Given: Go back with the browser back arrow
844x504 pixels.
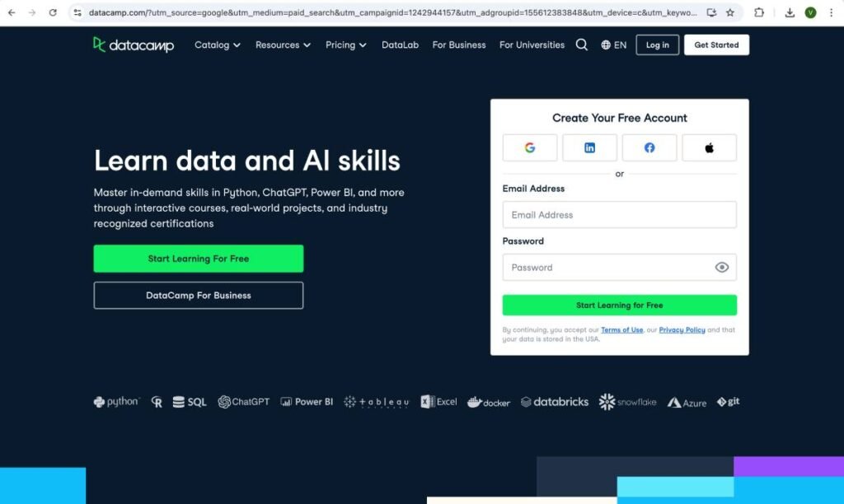Looking at the screenshot, I should point(12,12).
